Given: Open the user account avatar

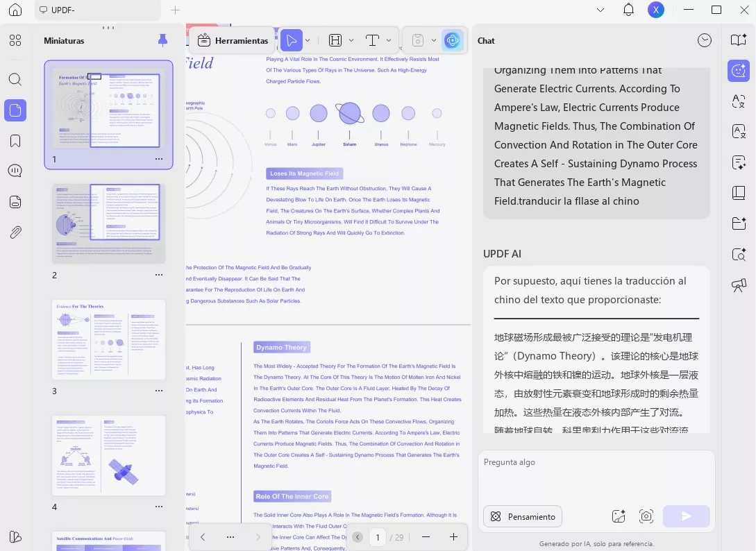Looking at the screenshot, I should coord(656,10).
